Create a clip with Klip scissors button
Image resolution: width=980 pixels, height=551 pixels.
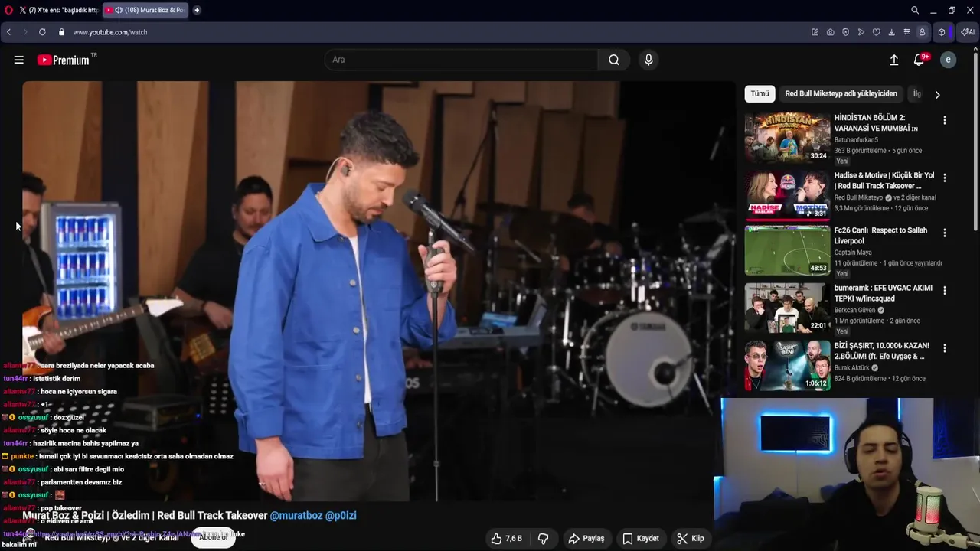(x=690, y=539)
